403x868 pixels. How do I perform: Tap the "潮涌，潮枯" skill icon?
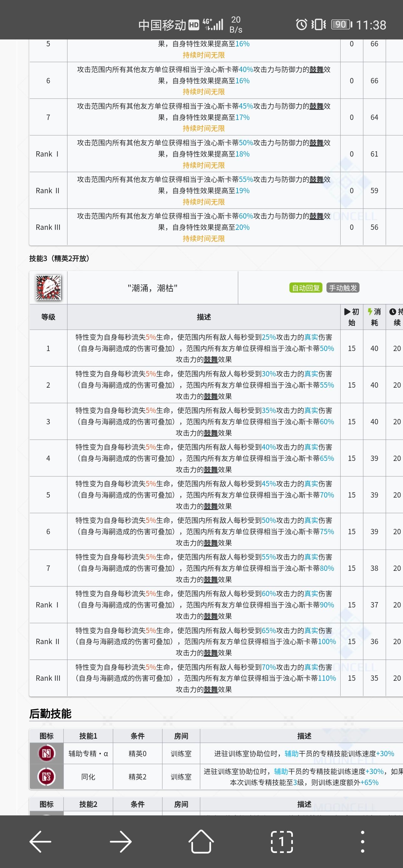click(x=48, y=288)
